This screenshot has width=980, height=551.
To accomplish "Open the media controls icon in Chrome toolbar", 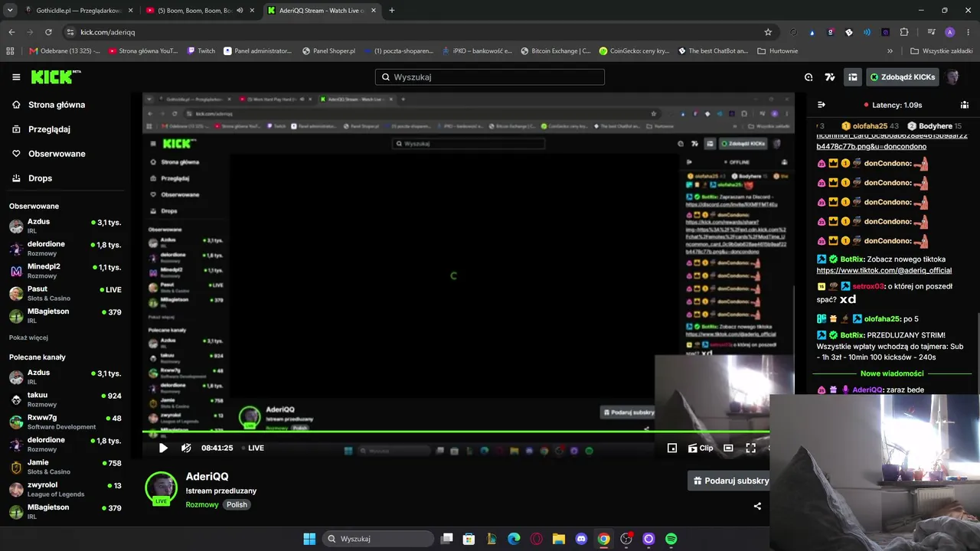I will [931, 32].
